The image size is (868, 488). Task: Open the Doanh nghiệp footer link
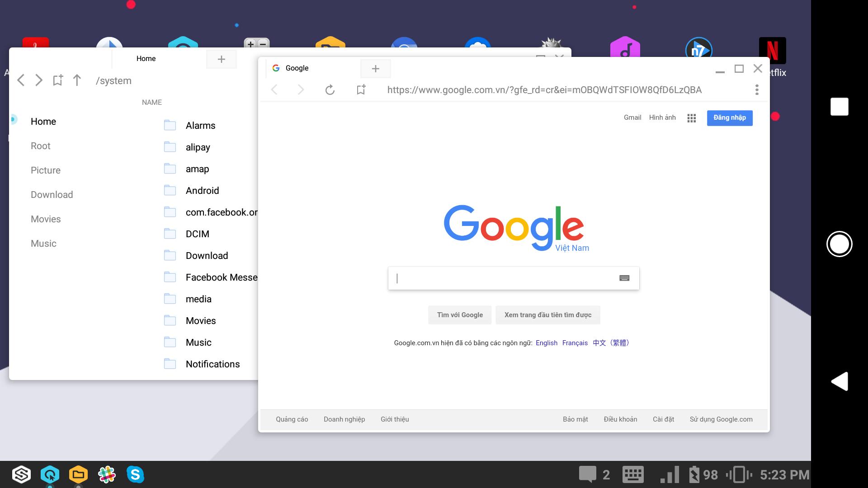(x=344, y=419)
